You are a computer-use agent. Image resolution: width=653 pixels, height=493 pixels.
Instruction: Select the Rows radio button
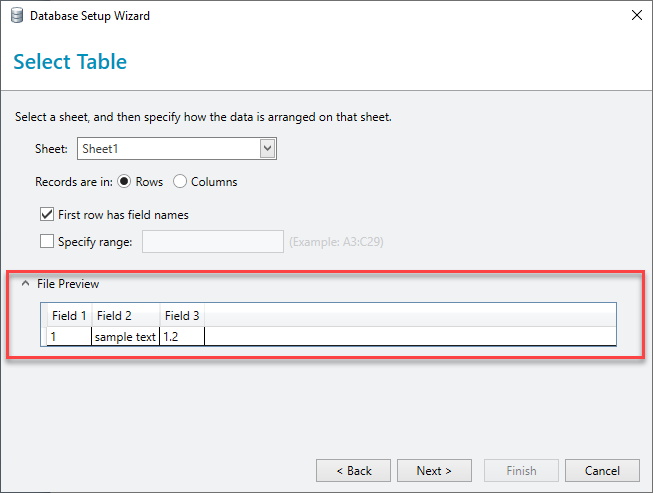pyautogui.click(x=124, y=182)
